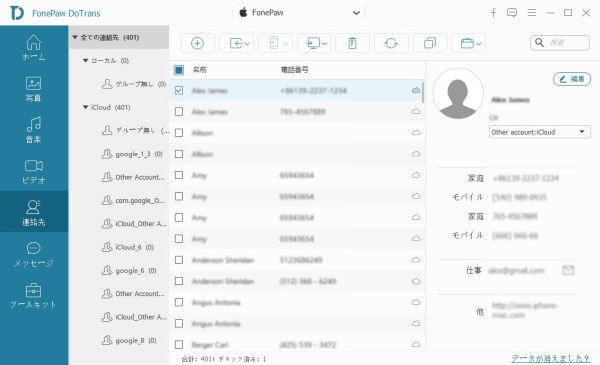
Task: Click the contact list vertical scrollbar
Action: [423, 93]
